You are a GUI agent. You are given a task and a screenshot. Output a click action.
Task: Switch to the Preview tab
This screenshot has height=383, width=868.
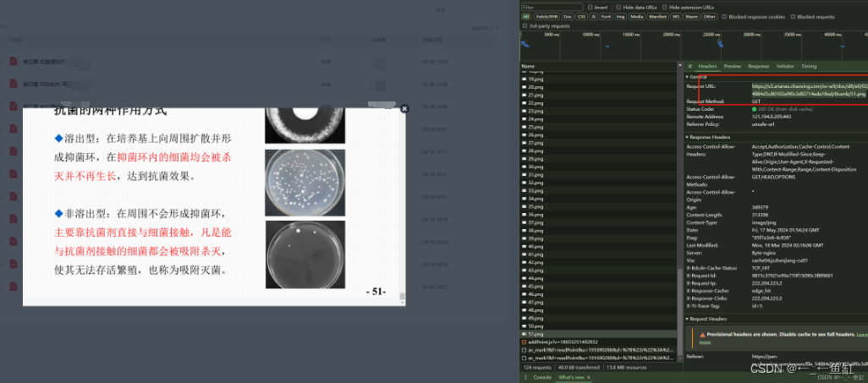pos(733,67)
